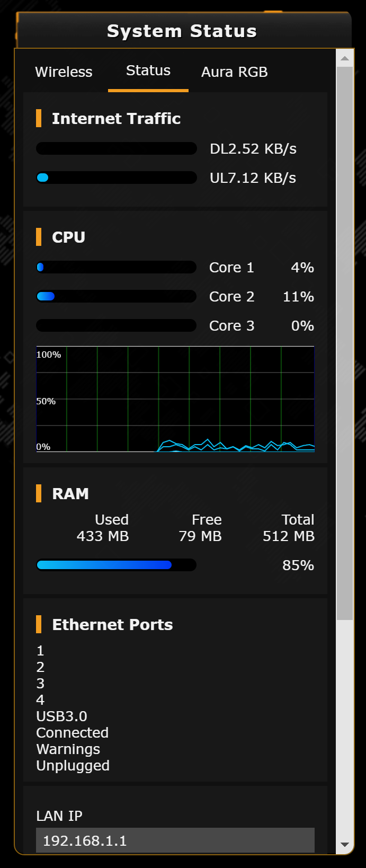
Task: Open the Aura RGB tab
Action: point(234,72)
